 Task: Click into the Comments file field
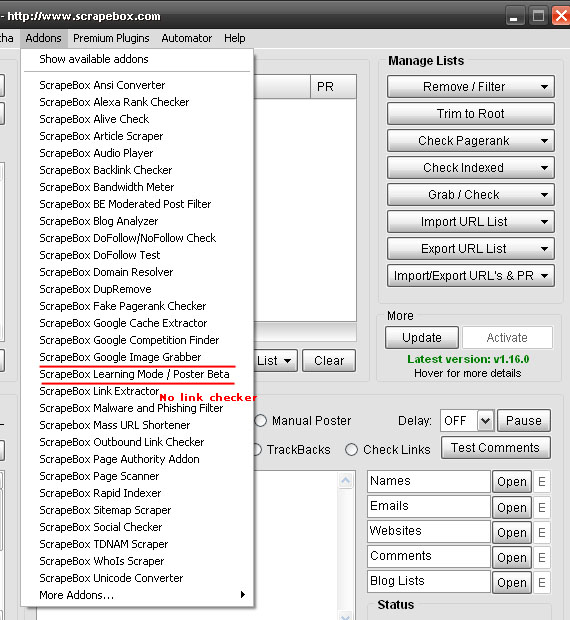[429, 556]
